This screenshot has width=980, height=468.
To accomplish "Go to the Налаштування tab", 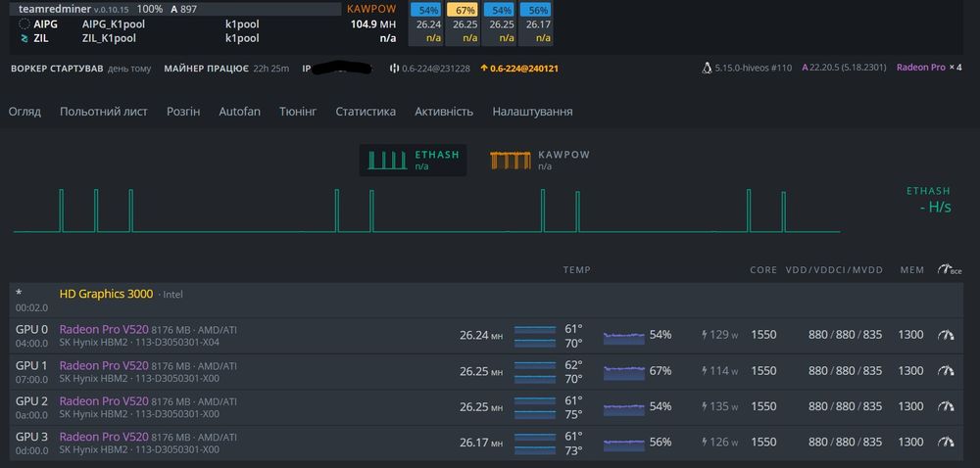I will (532, 112).
